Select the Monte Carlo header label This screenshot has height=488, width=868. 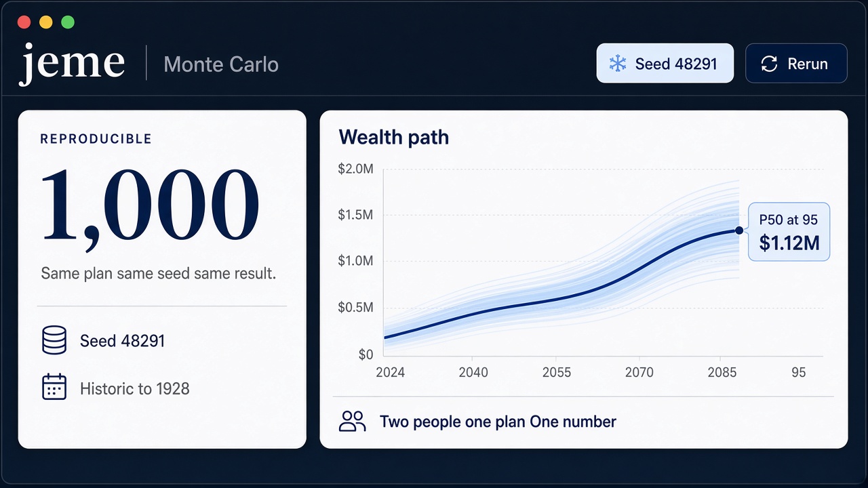click(x=221, y=64)
